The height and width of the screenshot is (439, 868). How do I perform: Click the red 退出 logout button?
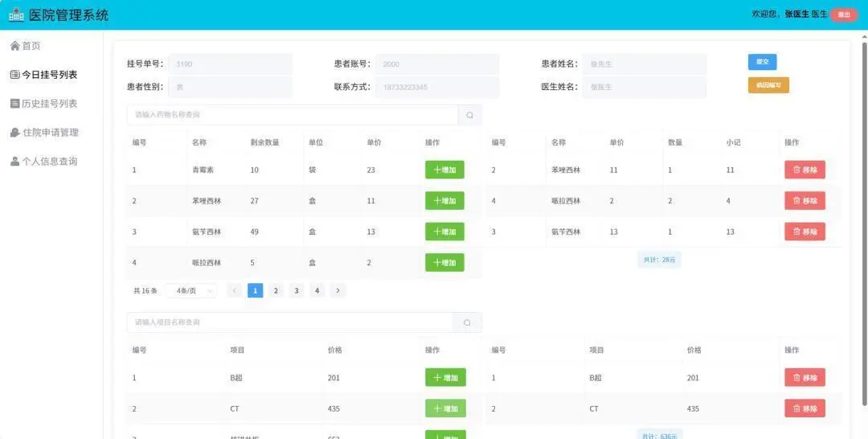(x=844, y=15)
